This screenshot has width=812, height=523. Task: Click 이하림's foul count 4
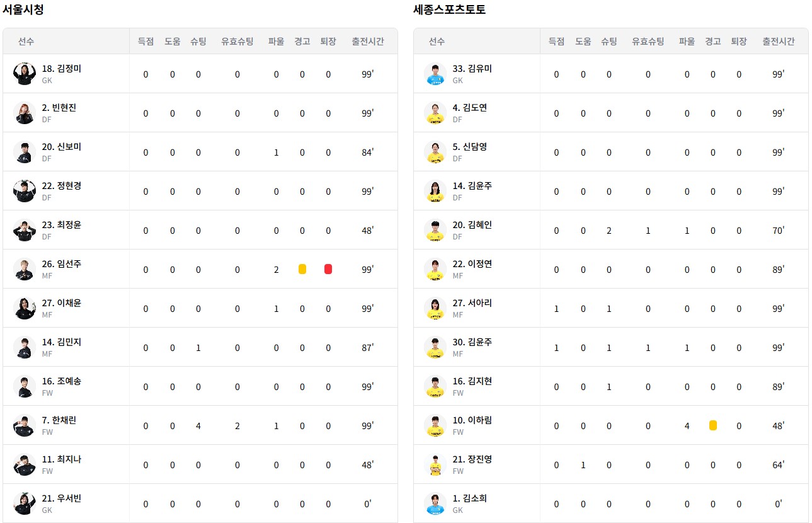pyautogui.click(x=687, y=426)
